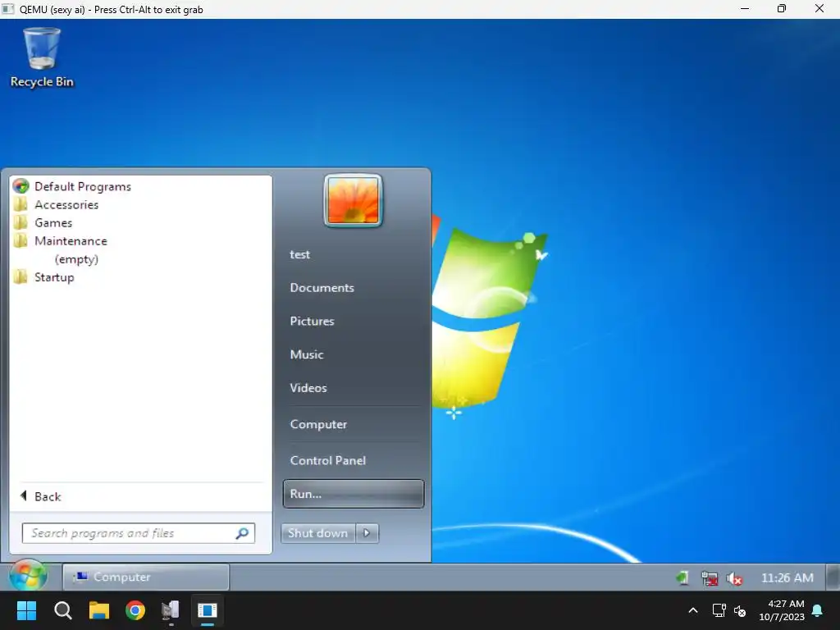840x630 pixels.
Task: Open host muted speaker icon
Action: (x=740, y=610)
